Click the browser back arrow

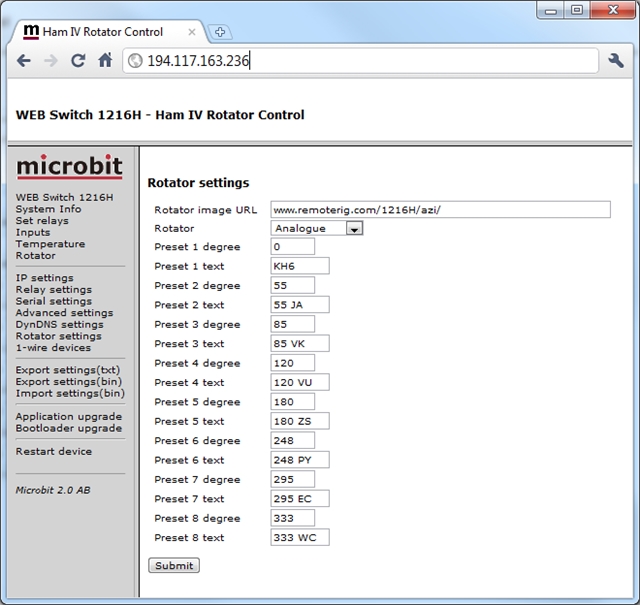(x=24, y=61)
